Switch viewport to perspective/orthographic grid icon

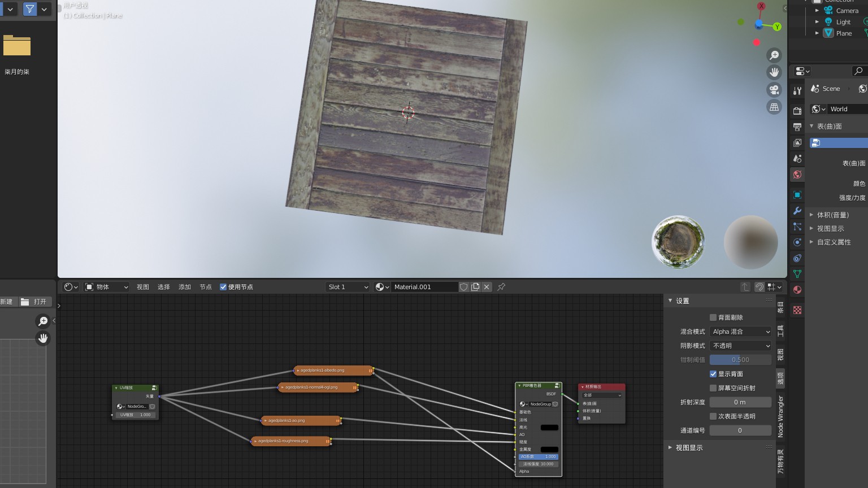coord(774,107)
